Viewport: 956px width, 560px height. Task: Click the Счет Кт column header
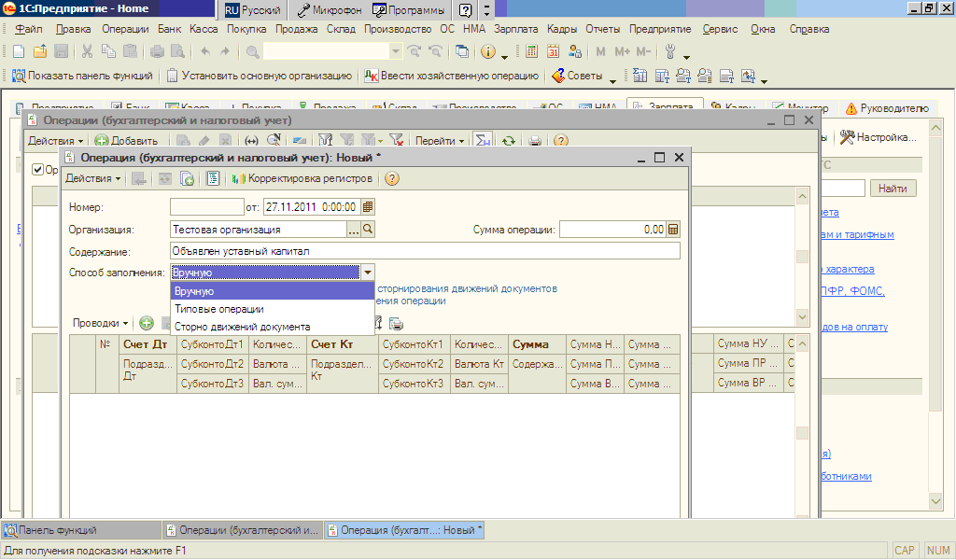[x=342, y=344]
